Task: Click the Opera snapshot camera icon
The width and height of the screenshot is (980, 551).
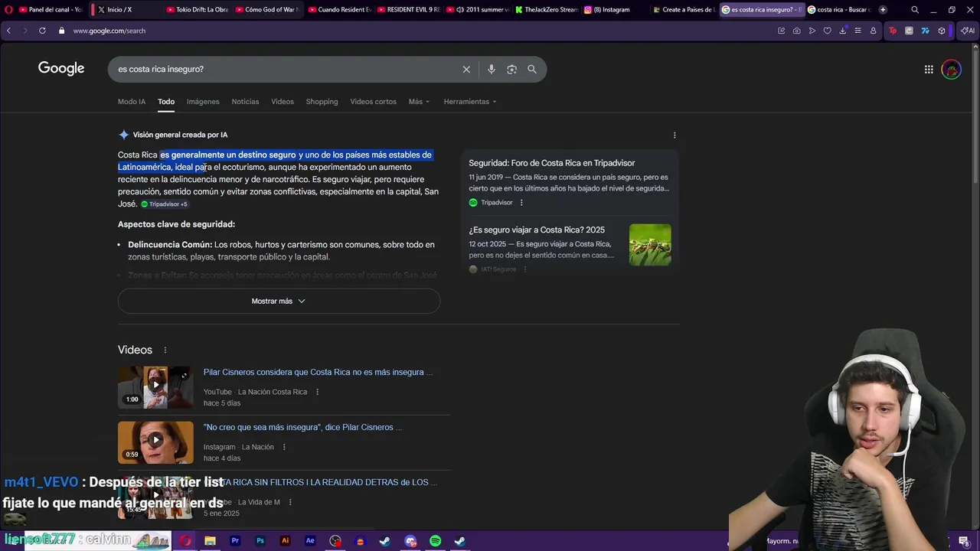Action: [796, 31]
